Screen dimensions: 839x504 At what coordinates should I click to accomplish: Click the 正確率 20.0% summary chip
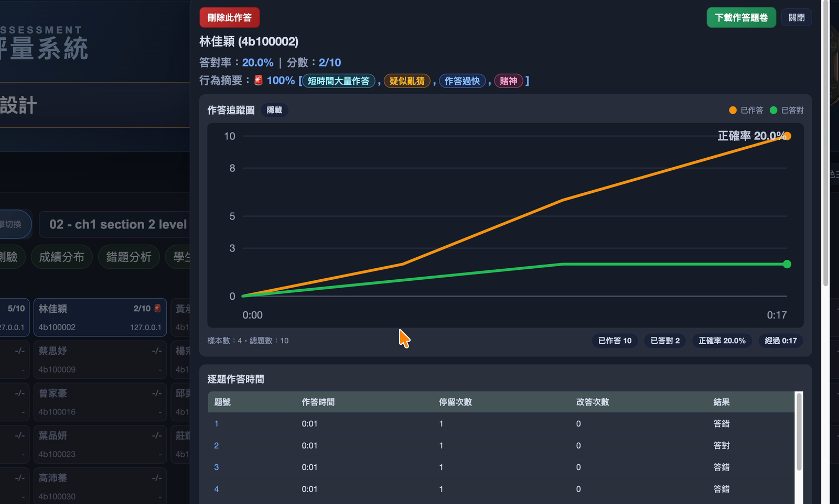[722, 341]
